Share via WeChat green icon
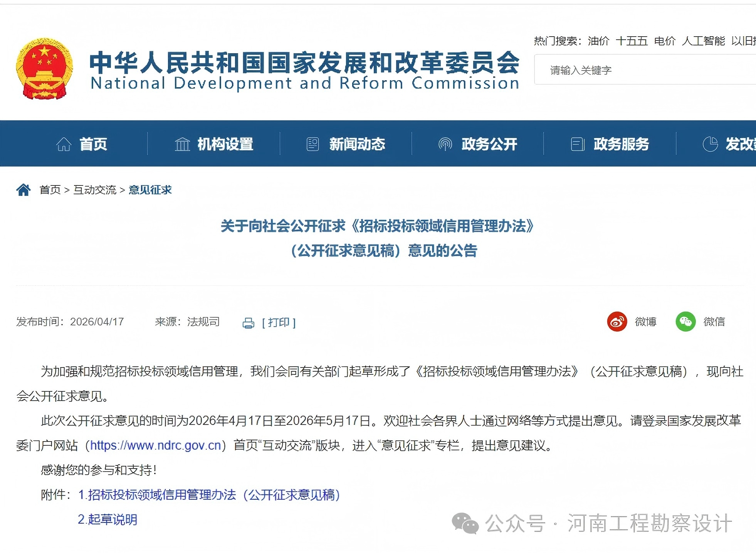The image size is (756, 553). pos(685,322)
